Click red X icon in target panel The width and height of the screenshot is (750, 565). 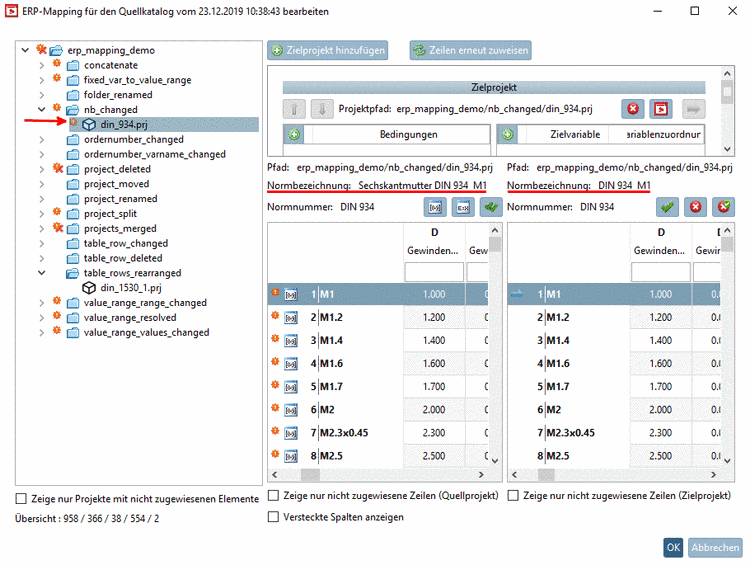click(x=695, y=207)
